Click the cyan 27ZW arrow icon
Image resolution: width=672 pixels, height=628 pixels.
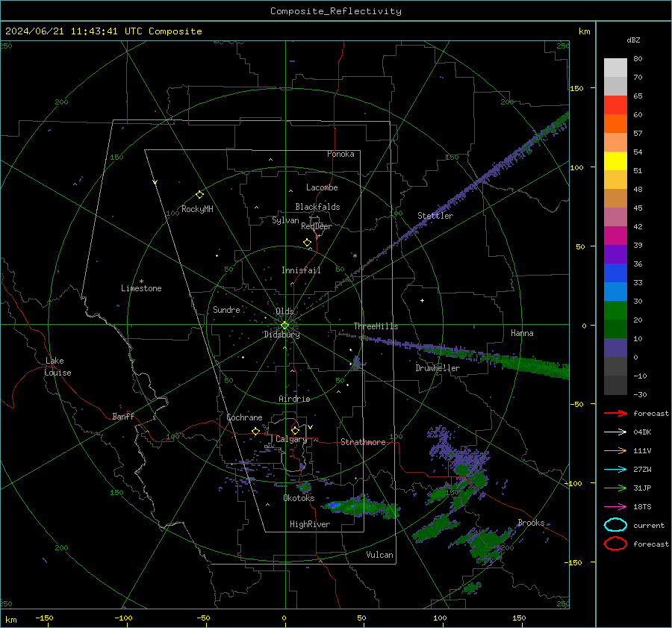[615, 470]
